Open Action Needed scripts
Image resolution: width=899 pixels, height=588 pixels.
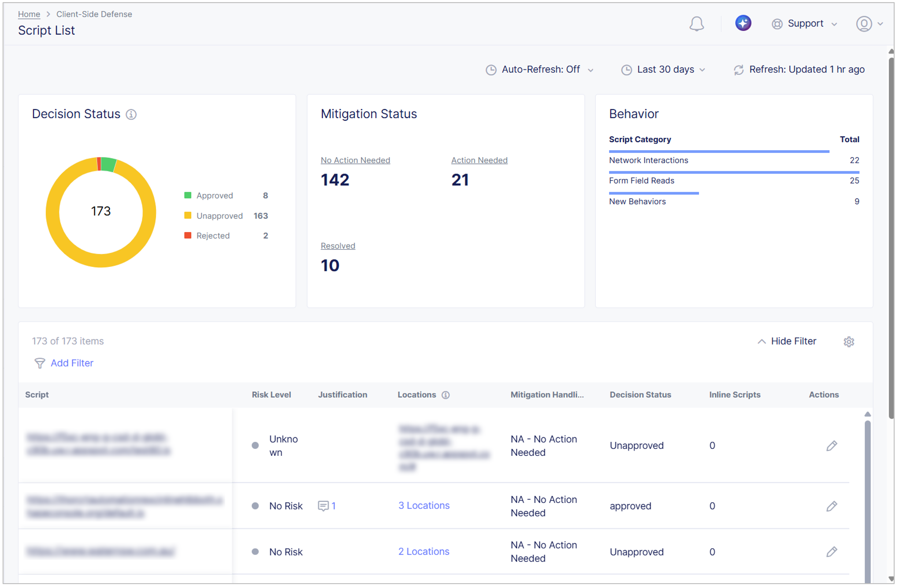pos(479,160)
